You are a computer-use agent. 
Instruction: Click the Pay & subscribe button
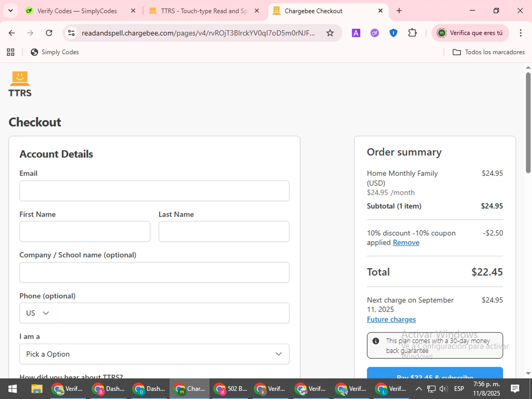pos(435,373)
